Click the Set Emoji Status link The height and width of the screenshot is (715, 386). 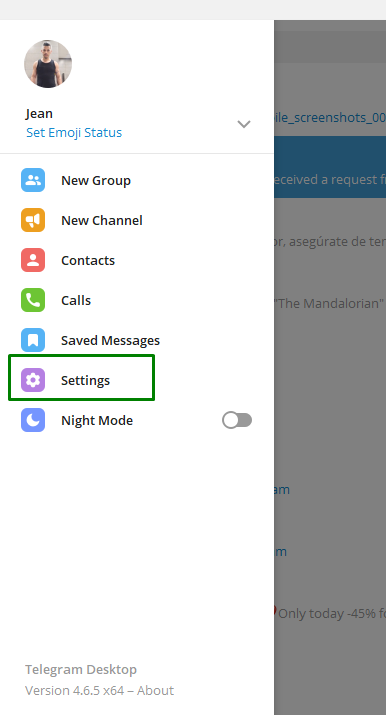[x=74, y=132]
